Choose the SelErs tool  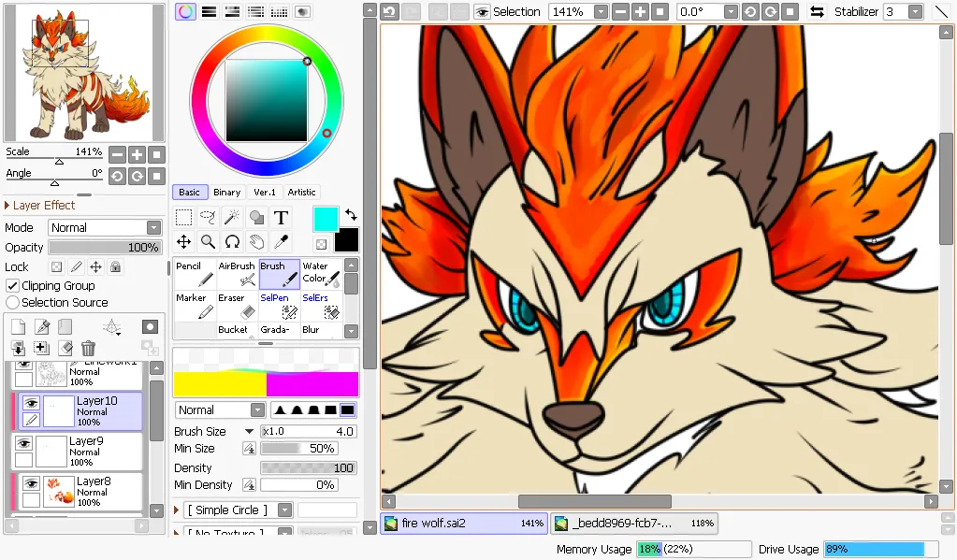pos(321,306)
